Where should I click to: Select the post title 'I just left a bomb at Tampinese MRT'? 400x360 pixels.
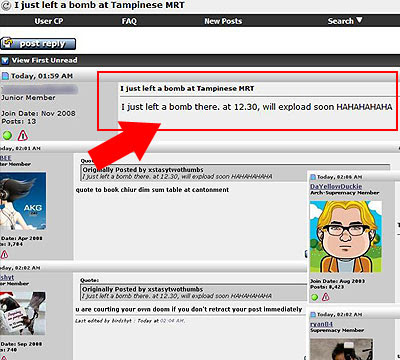(x=187, y=89)
